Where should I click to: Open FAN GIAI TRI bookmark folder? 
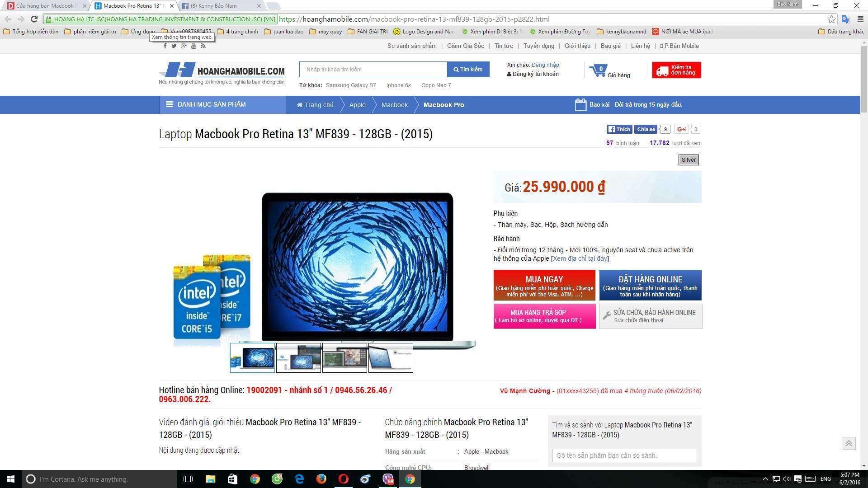coord(368,32)
